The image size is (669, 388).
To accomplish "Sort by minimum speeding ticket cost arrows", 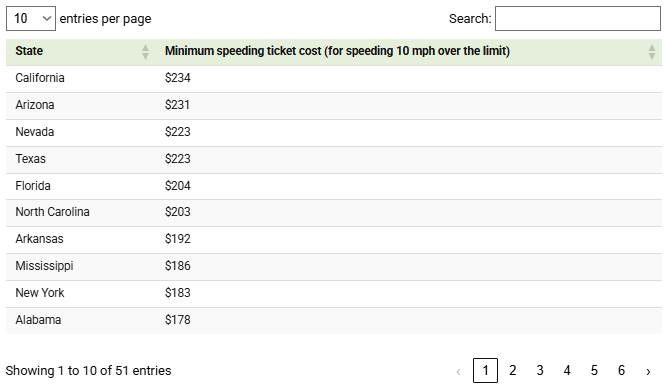I will coord(652,52).
